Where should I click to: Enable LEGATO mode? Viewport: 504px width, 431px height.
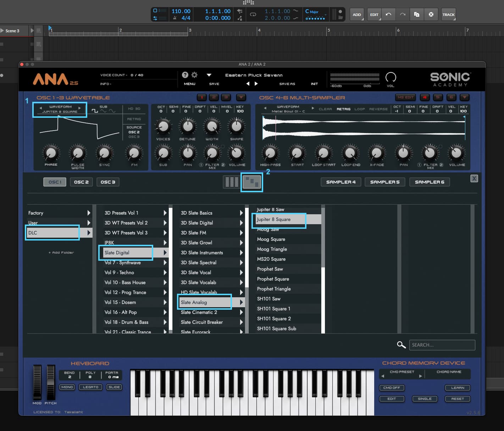(90, 387)
